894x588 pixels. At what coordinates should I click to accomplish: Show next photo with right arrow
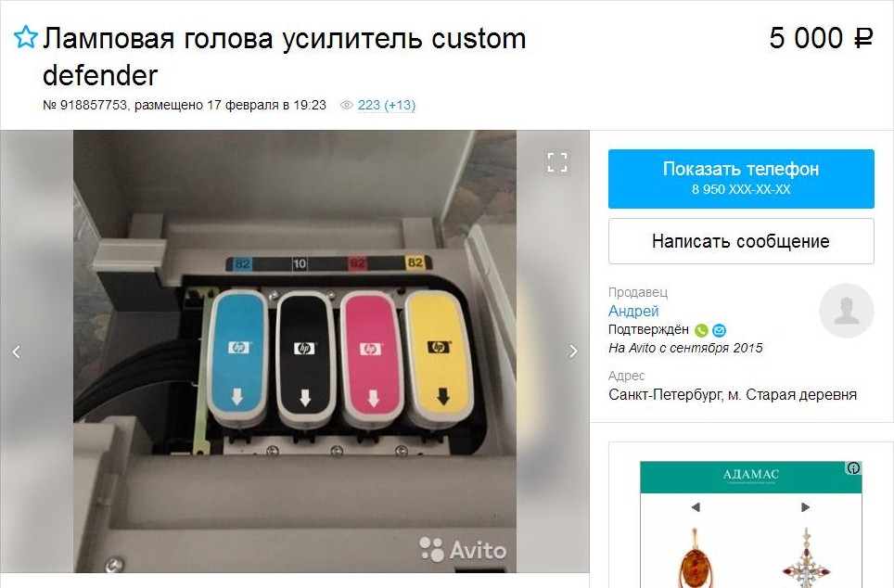point(573,352)
